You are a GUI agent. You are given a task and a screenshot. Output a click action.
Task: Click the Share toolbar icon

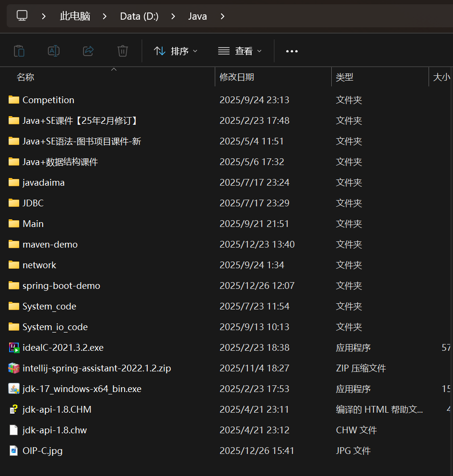point(88,51)
